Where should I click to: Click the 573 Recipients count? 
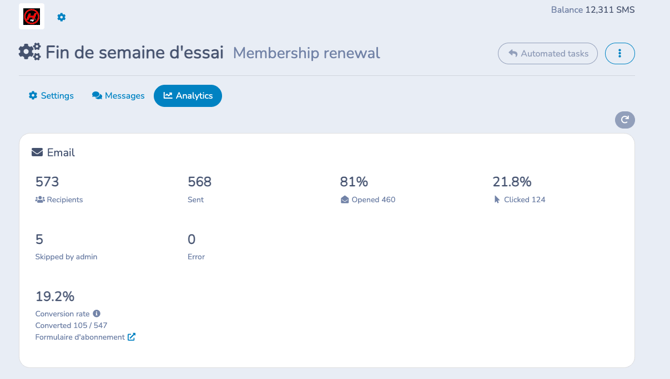pos(47,182)
